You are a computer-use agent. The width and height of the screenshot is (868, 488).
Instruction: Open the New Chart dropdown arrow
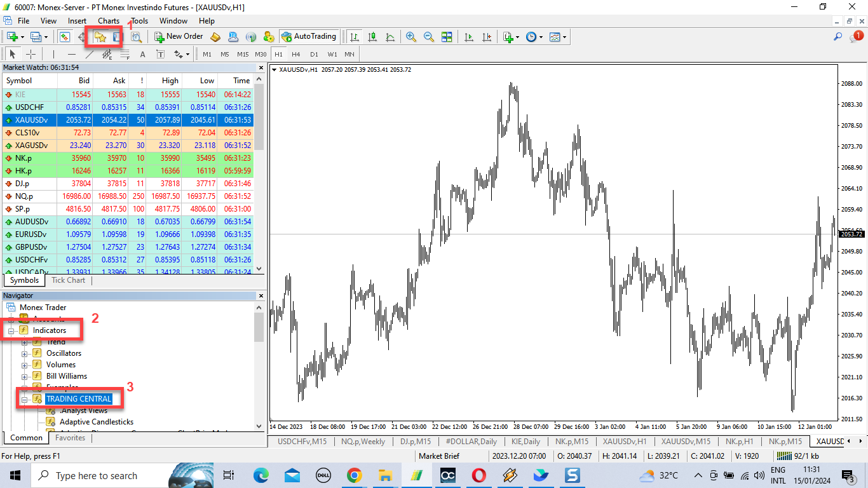point(22,37)
